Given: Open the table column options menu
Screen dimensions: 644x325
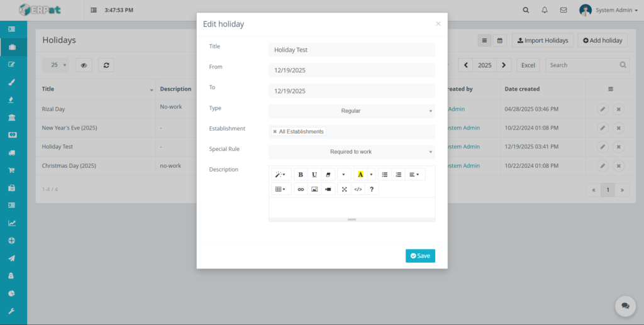Looking at the screenshot, I should pyautogui.click(x=611, y=89).
